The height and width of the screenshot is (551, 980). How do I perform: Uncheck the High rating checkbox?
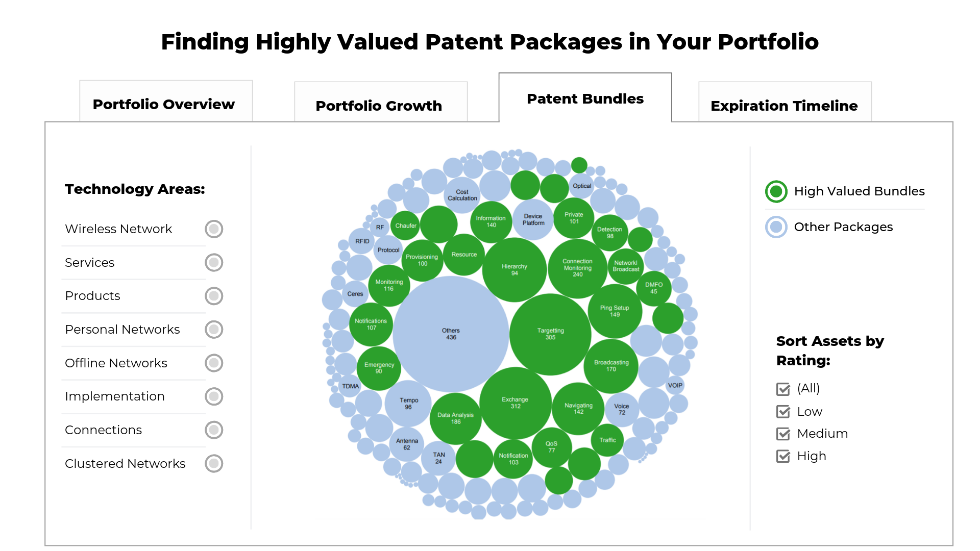click(x=783, y=456)
